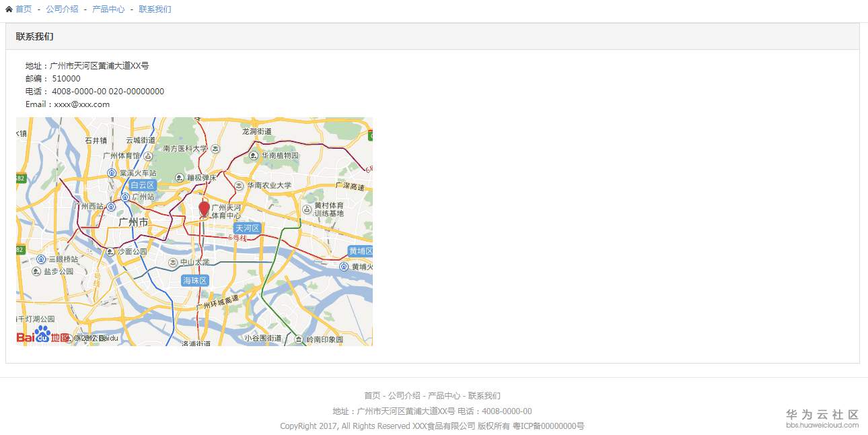Image resolution: width=868 pixels, height=435 pixels.
Task: Click the 广州环城高速 road label
Action: click(217, 302)
